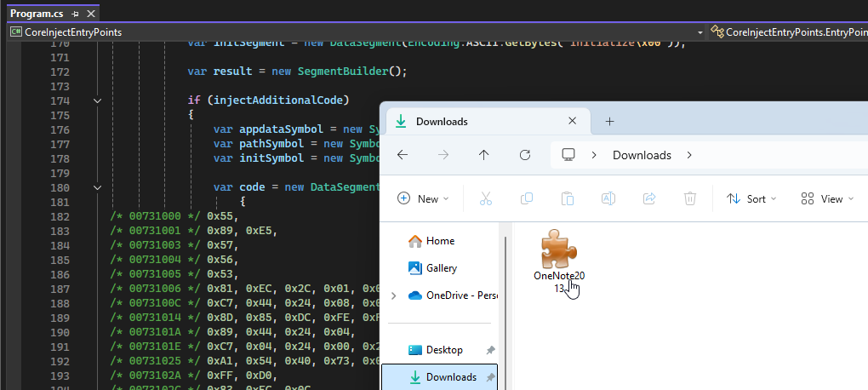
Task: Click the Rename icon in Explorer toolbar
Action: tap(608, 198)
